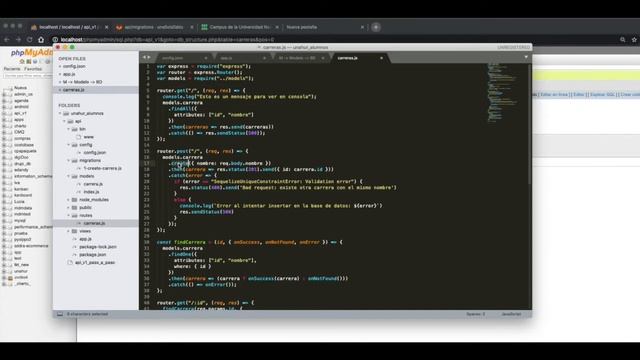This screenshot has height=360, width=640.
Task: Open config.json inside config folder
Action: click(95, 152)
